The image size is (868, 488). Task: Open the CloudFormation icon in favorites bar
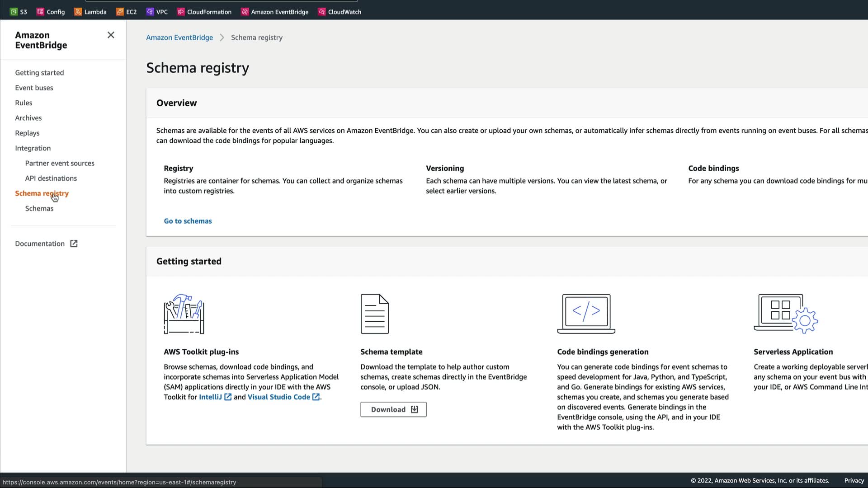[181, 12]
